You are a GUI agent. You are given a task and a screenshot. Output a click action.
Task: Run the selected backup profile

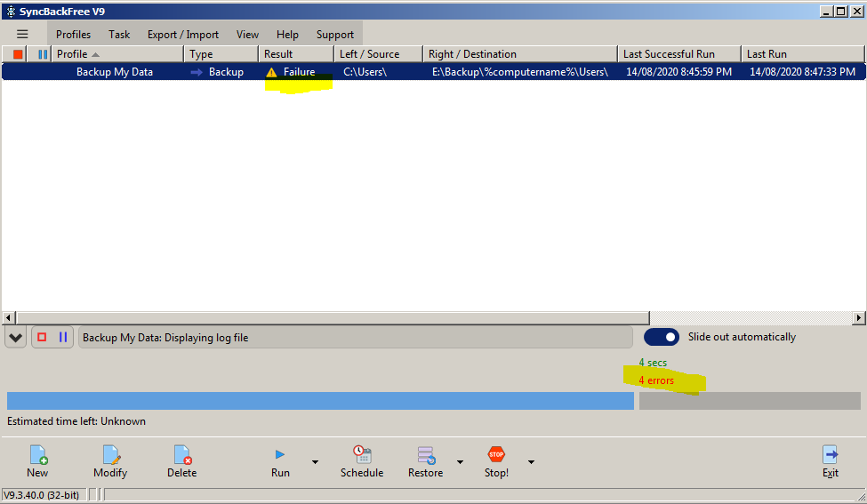click(x=280, y=455)
